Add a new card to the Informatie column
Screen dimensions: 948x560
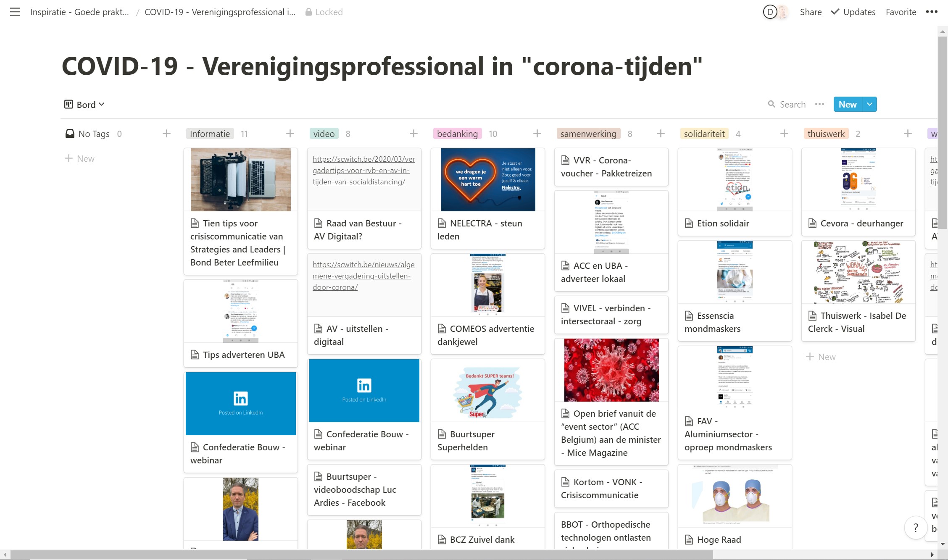pos(290,133)
